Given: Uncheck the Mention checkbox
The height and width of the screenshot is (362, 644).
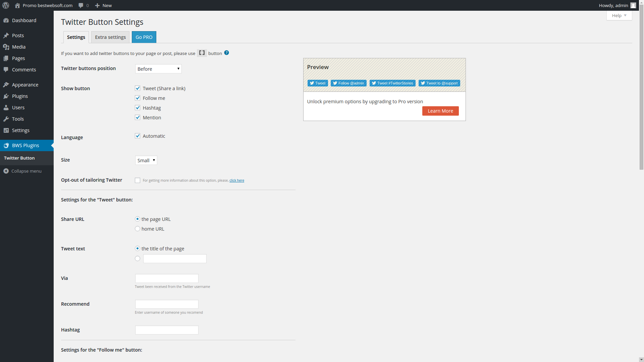Looking at the screenshot, I should [x=138, y=117].
